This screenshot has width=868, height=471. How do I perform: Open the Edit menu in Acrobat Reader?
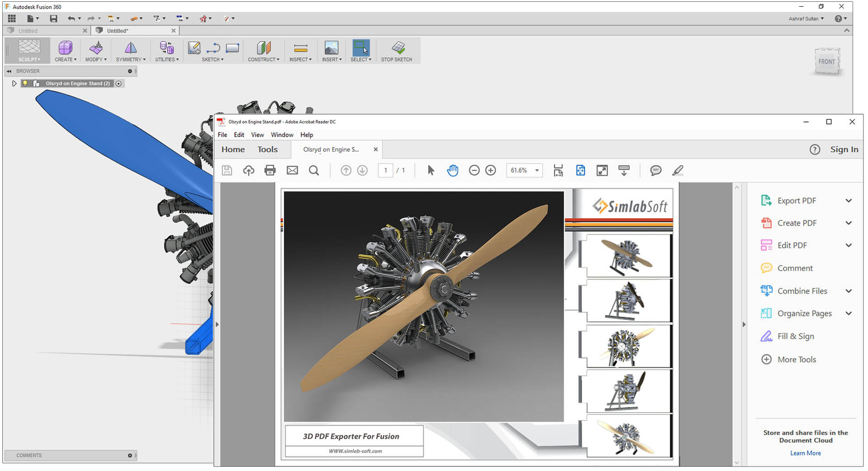(x=239, y=135)
